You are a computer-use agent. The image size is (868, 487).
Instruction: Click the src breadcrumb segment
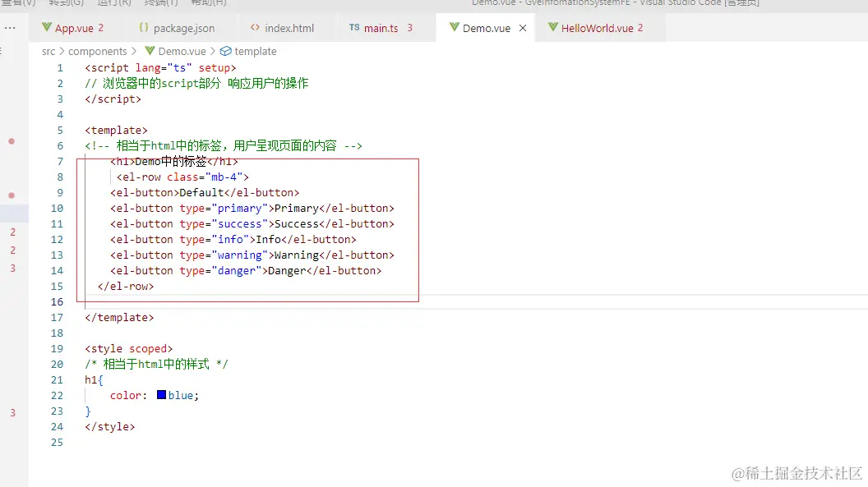click(48, 52)
